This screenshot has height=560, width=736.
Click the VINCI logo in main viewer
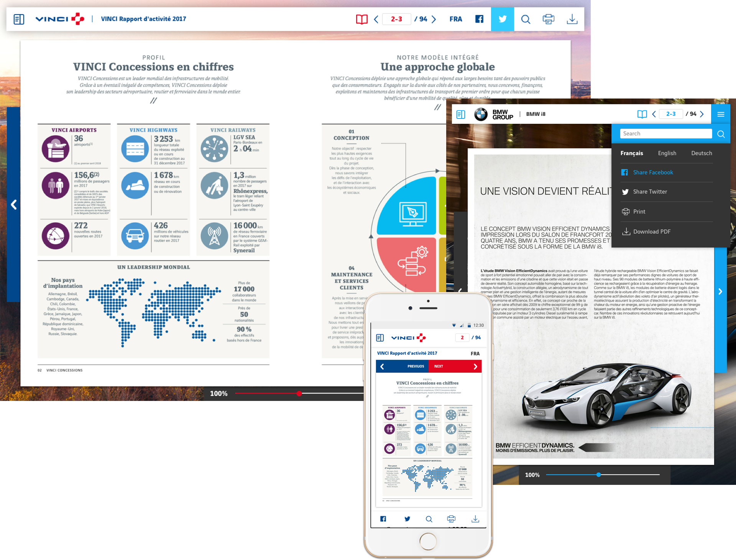tap(60, 19)
